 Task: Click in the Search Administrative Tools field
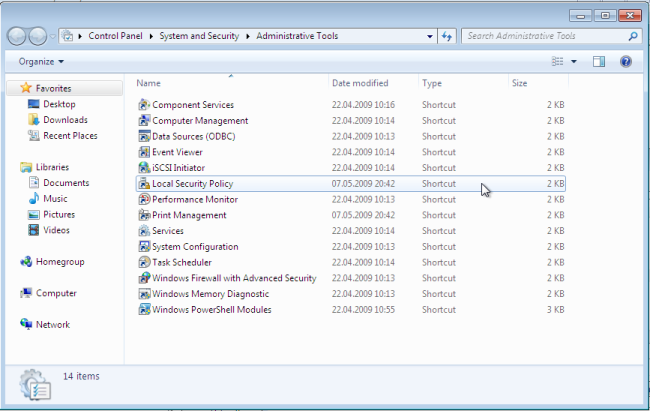[545, 36]
